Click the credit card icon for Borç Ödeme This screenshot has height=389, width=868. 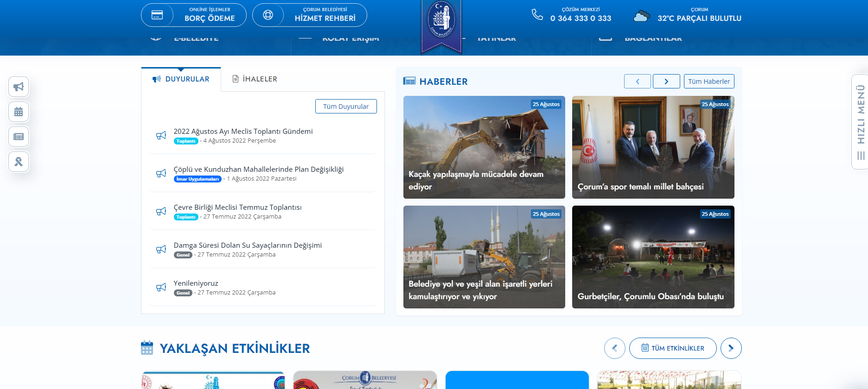tap(157, 15)
